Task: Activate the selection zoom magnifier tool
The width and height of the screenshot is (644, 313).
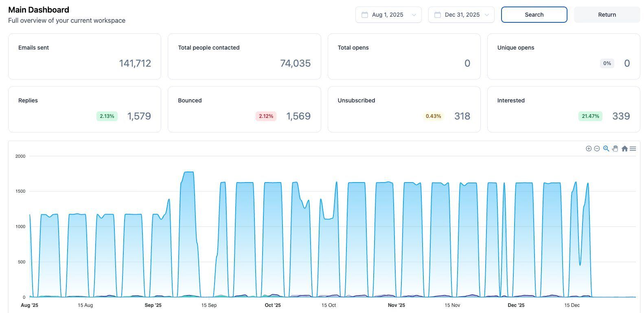Action: (606, 149)
